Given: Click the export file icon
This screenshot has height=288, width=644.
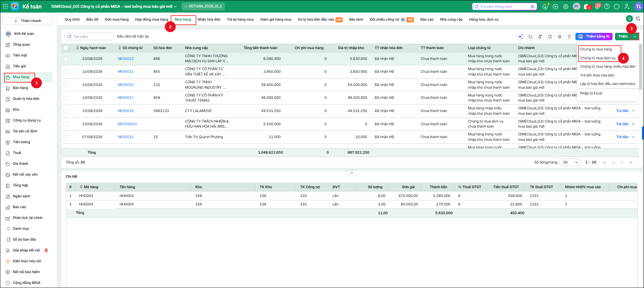Looking at the screenshot, I should point(550,37).
